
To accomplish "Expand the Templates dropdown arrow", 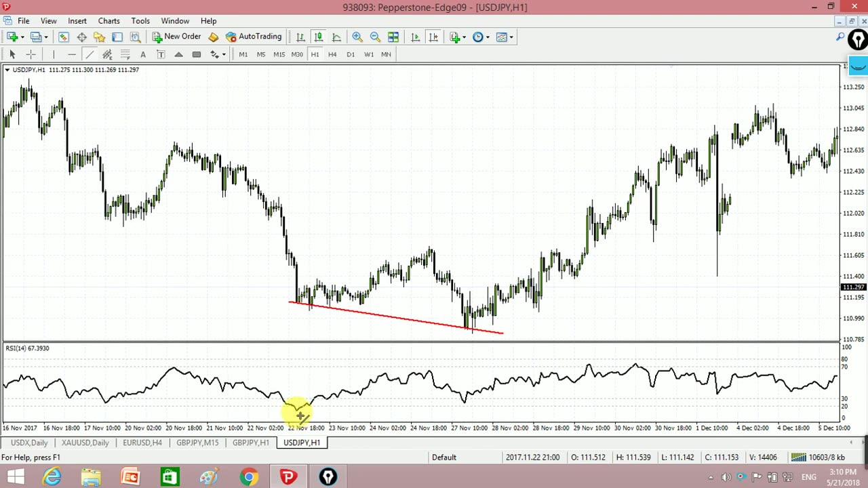I will coord(511,37).
